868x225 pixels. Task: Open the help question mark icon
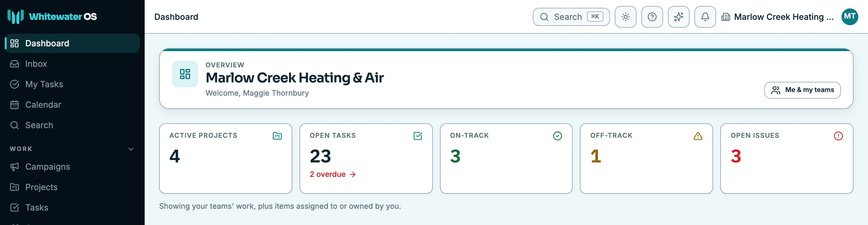[652, 17]
